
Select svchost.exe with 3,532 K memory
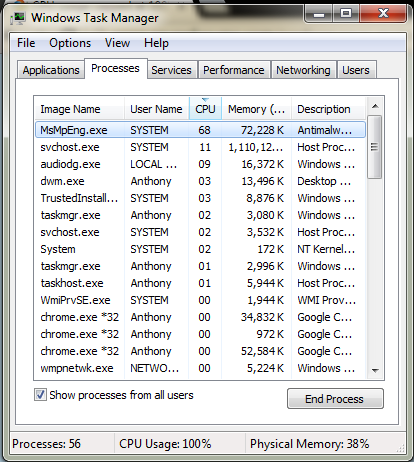pyautogui.click(x=200, y=232)
